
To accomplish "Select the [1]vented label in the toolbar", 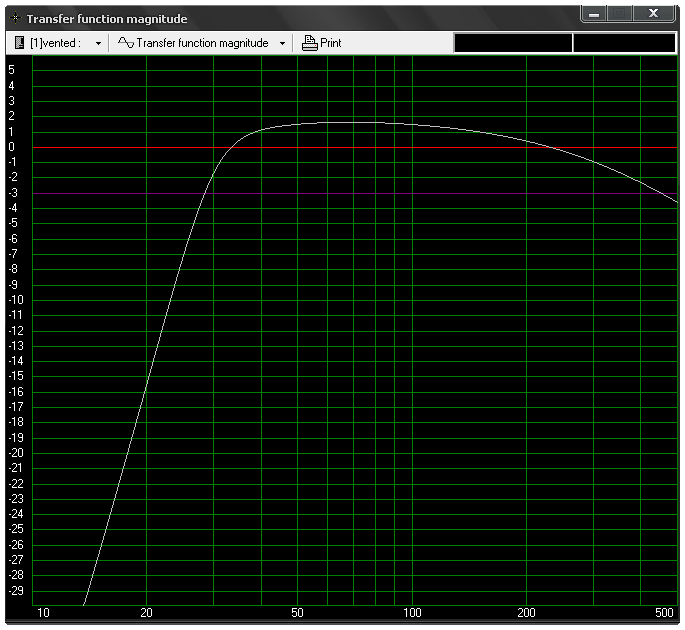I will pyautogui.click(x=54, y=43).
